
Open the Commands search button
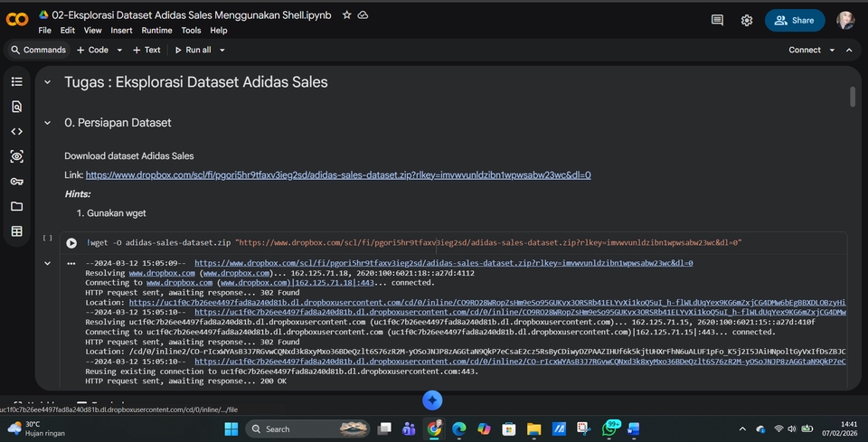(38, 50)
